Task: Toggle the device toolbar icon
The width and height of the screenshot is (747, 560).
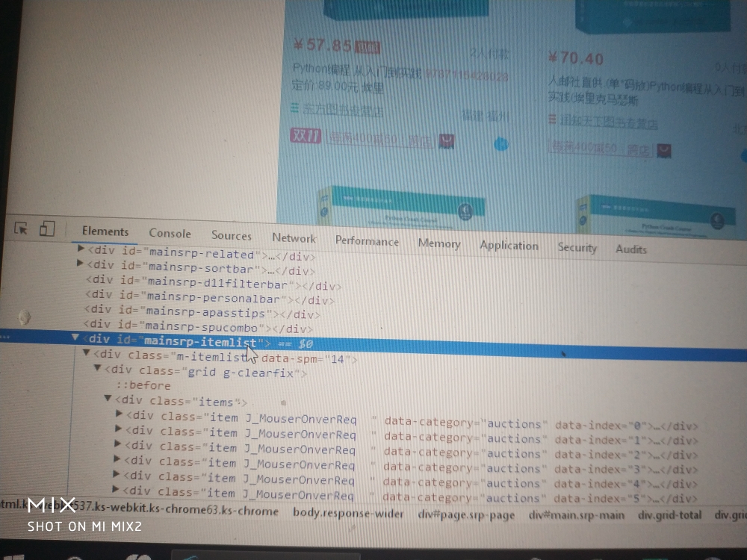Action: tap(46, 228)
